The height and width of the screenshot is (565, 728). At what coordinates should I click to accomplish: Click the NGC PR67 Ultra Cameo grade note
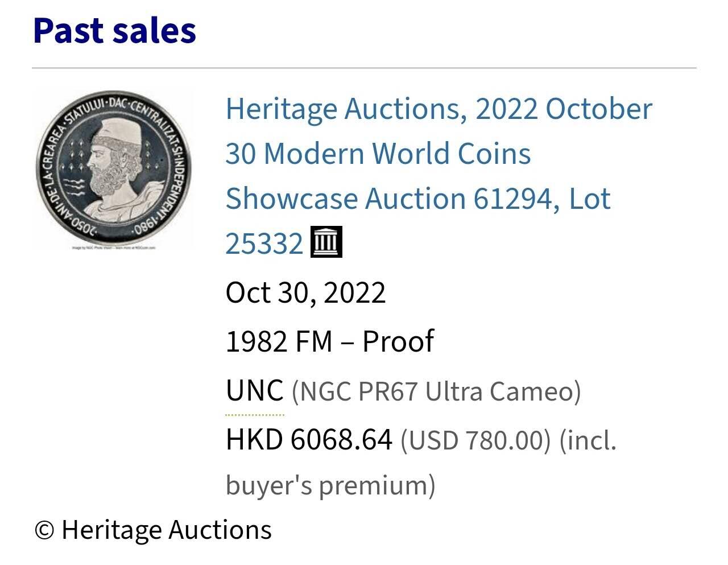(x=436, y=391)
